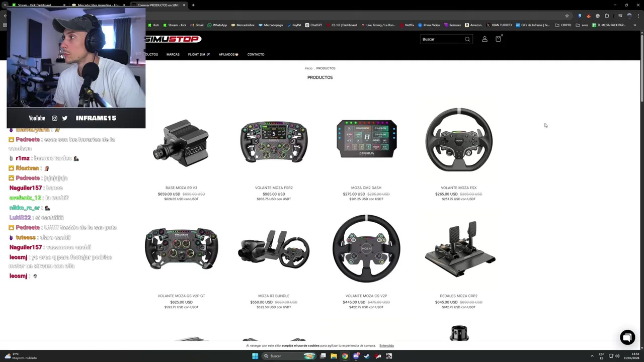This screenshot has width=644, height=362.
Task: Show hidden system tray icons
Action: (592, 356)
